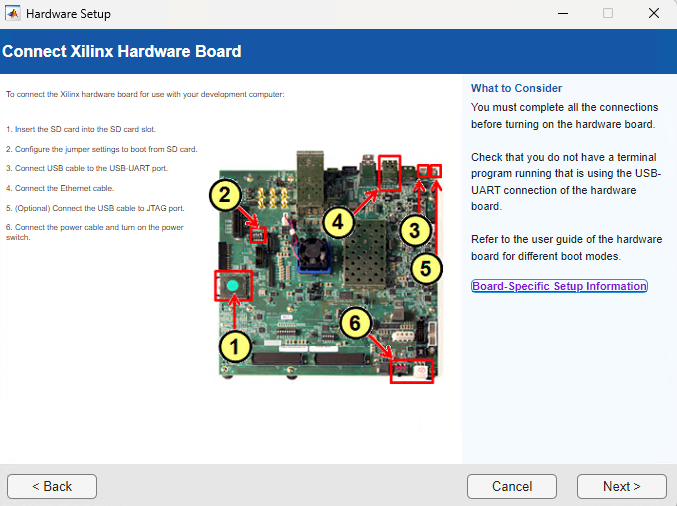This screenshot has width=677, height=506.
Task: Click the red-boxed power switch on board
Action: pyautogui.click(x=410, y=373)
